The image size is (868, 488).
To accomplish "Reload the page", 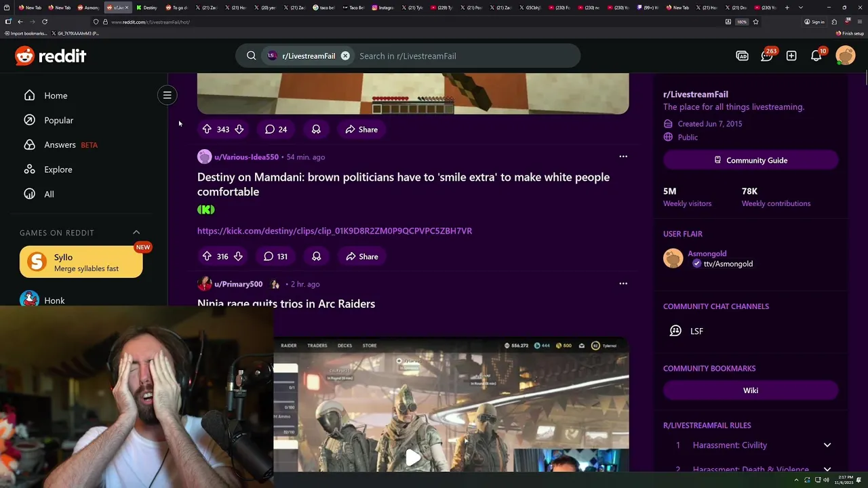I will 45,22.
